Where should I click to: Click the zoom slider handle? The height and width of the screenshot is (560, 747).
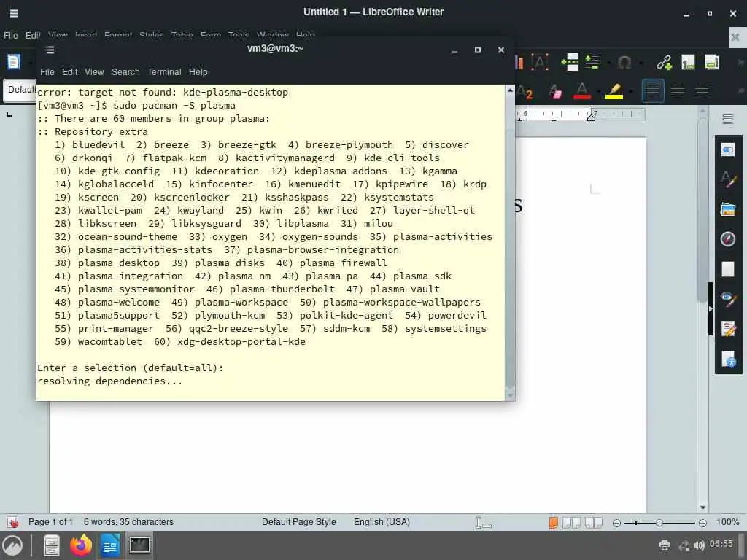(659, 523)
